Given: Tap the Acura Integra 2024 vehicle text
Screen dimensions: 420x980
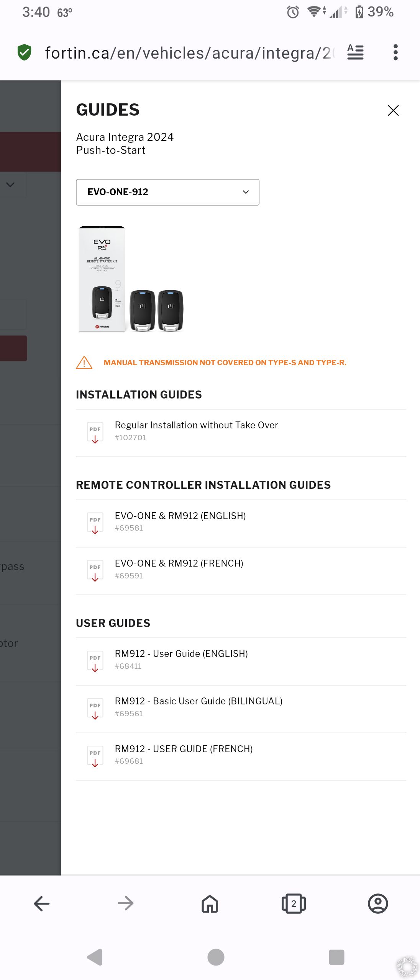Looking at the screenshot, I should (125, 137).
